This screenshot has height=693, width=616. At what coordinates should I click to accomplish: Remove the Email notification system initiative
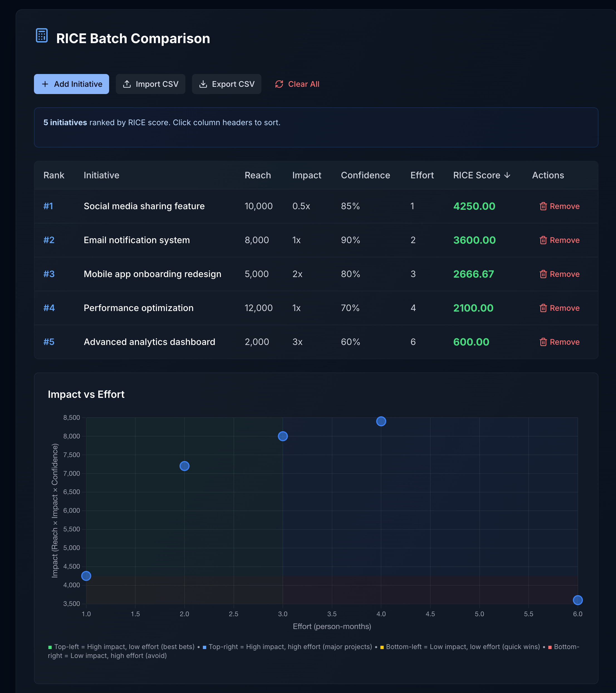[564, 240]
